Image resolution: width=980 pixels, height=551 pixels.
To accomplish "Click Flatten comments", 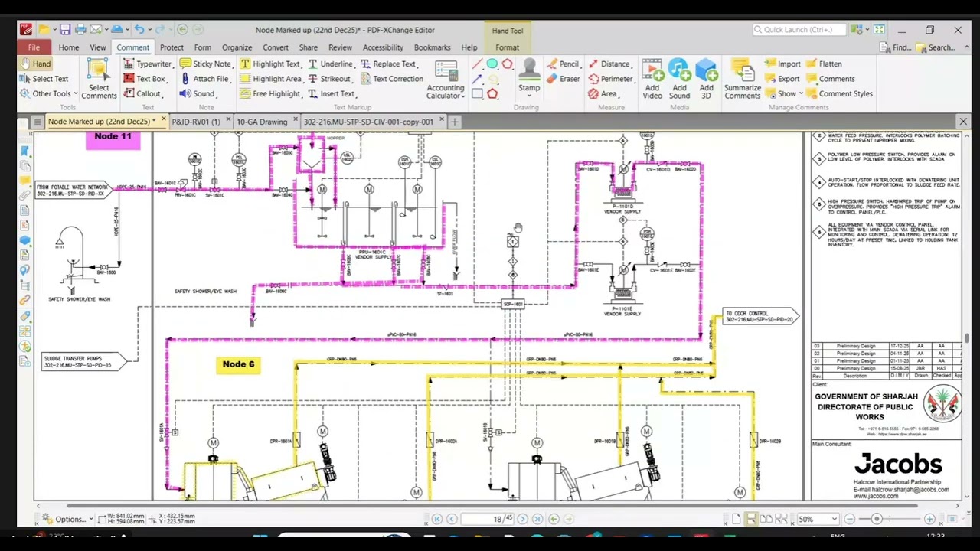I will click(824, 64).
